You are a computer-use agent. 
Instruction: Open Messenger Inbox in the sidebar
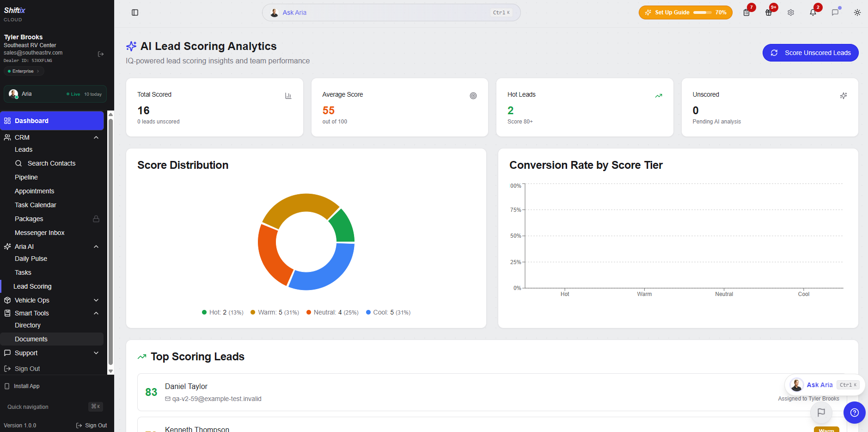coord(40,233)
